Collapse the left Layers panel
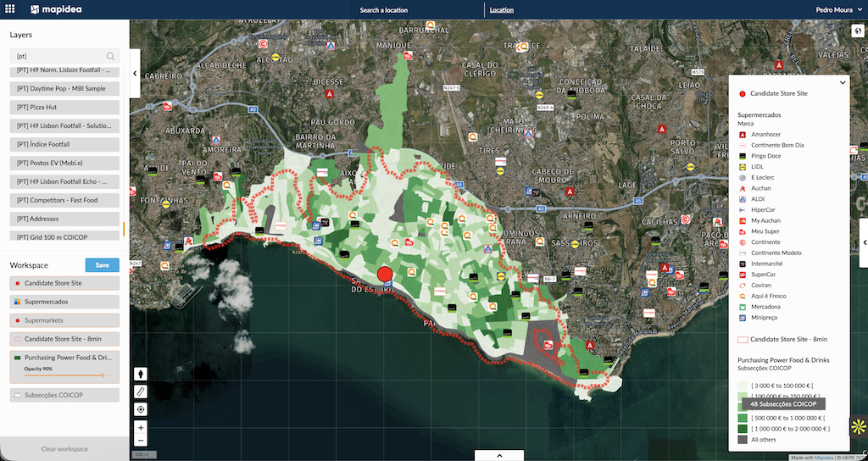This screenshot has height=461, width=868. click(135, 73)
